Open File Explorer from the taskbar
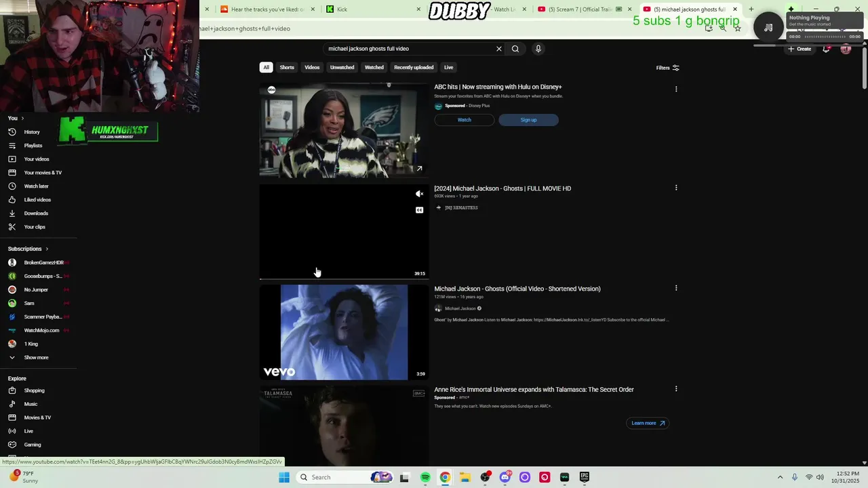868x488 pixels. point(465,477)
